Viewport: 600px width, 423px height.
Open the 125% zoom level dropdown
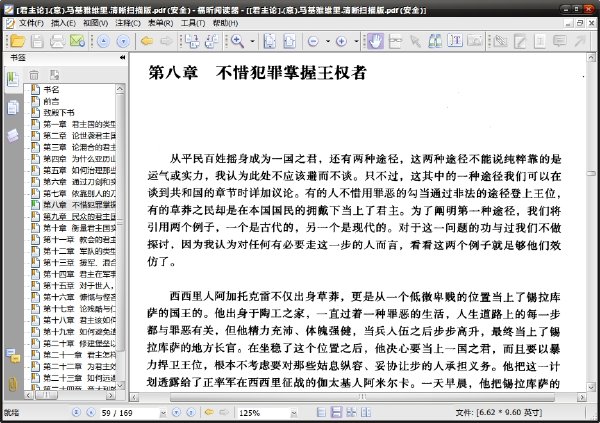tap(294, 413)
